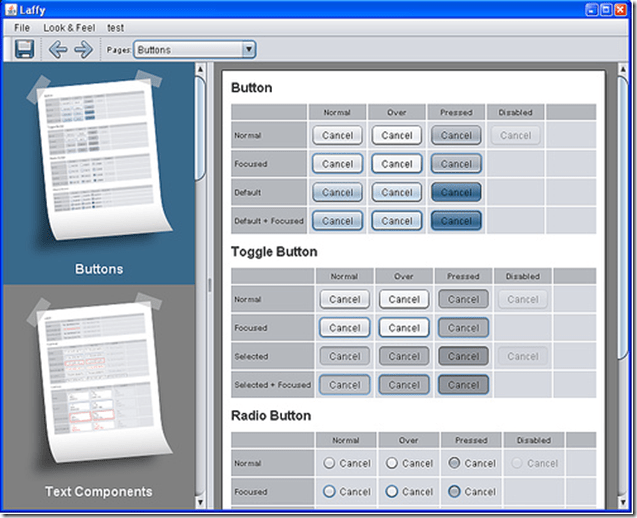Select the Normal row Normal radio button

(x=327, y=463)
